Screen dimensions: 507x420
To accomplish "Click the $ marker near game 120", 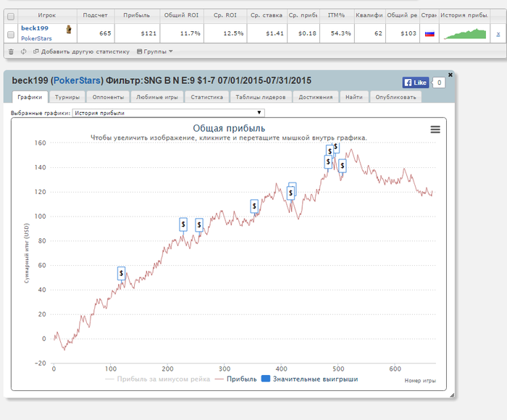I will (121, 273).
